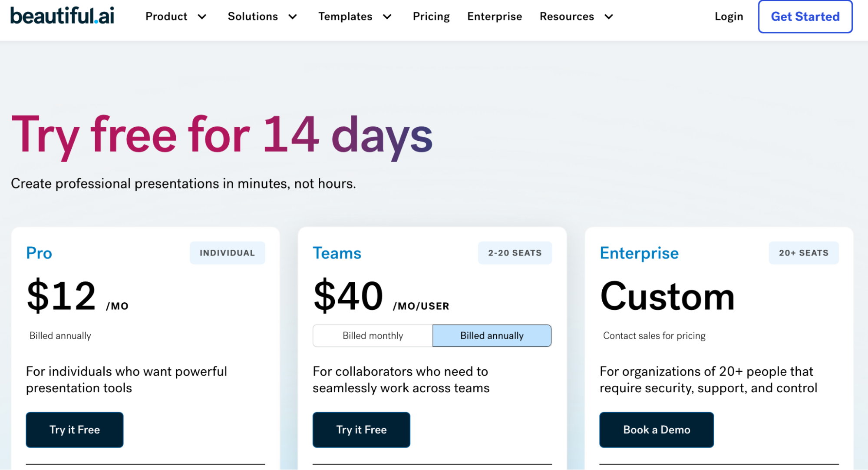Open the Resources menu chevron

click(x=609, y=17)
